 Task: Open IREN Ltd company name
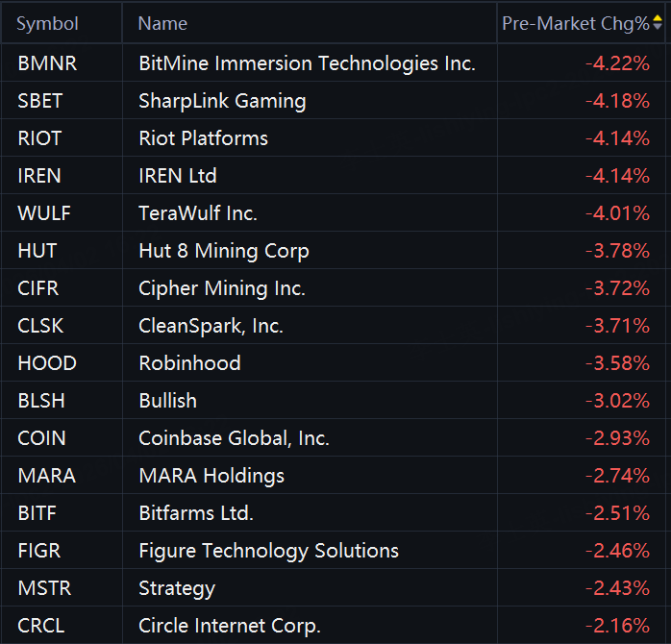(x=178, y=176)
